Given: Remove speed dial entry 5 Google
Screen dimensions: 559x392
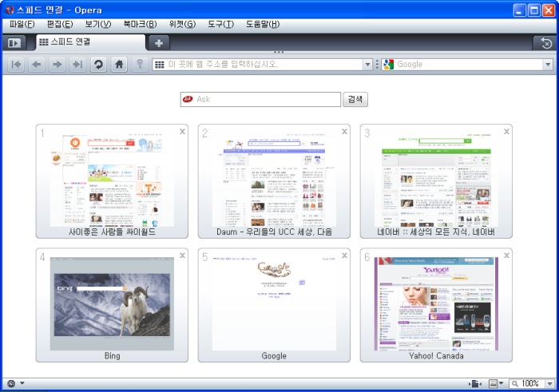Looking at the screenshot, I should pos(344,255).
